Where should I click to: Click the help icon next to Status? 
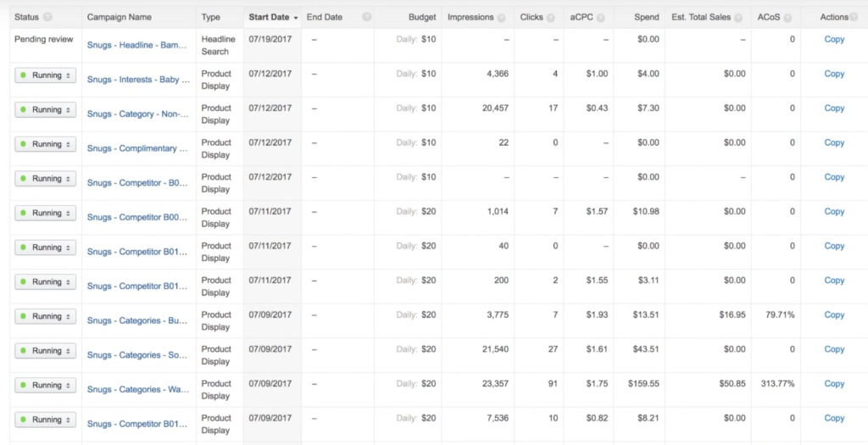click(47, 17)
